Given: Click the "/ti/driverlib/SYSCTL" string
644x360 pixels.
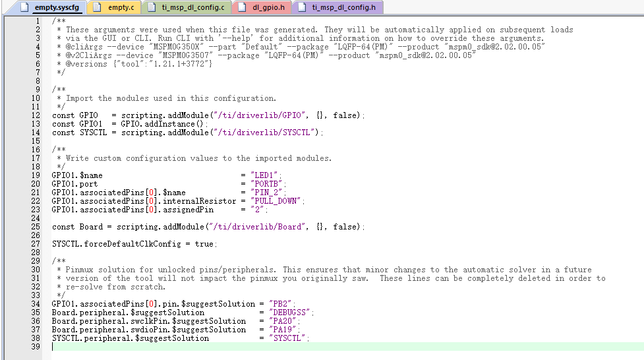Looking at the screenshot, I should coord(266,133).
